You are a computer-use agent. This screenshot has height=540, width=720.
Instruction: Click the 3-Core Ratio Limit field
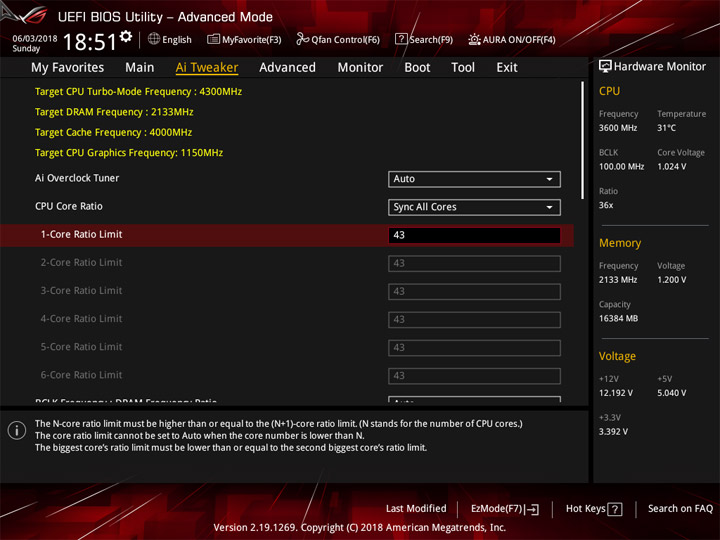[x=474, y=291]
